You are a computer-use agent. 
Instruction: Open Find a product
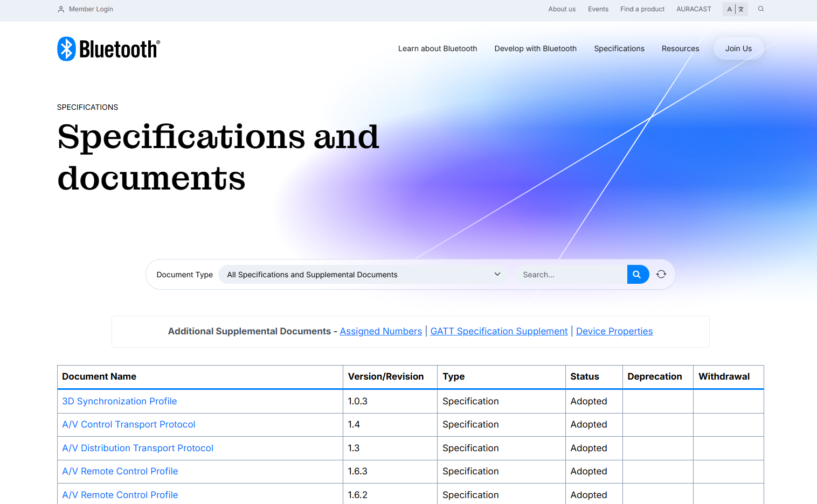click(642, 9)
